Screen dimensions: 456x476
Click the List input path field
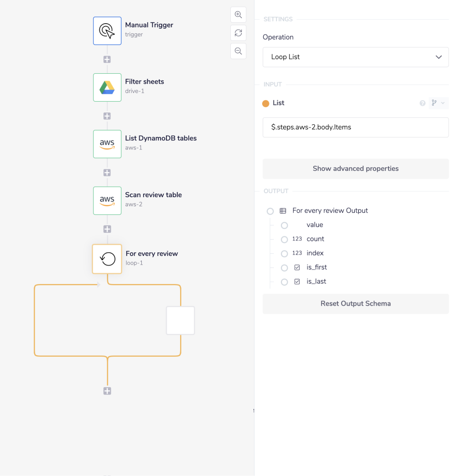[x=356, y=128]
